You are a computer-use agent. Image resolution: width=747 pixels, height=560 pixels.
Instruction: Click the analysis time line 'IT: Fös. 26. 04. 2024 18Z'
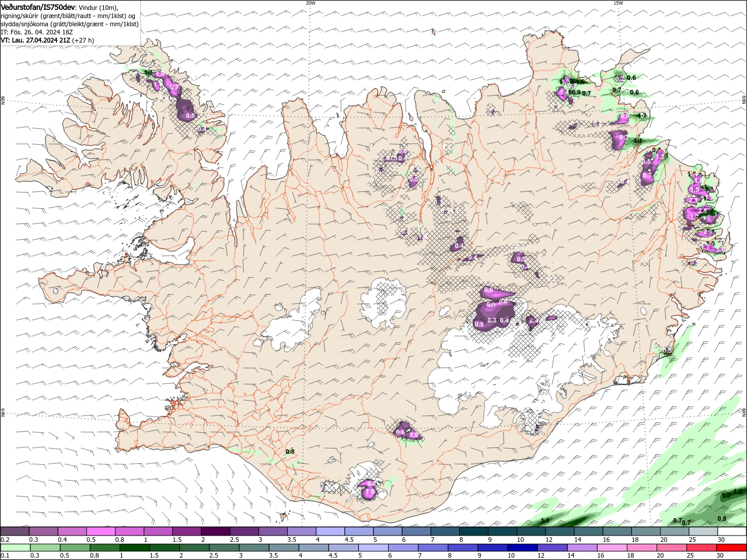tap(38, 32)
